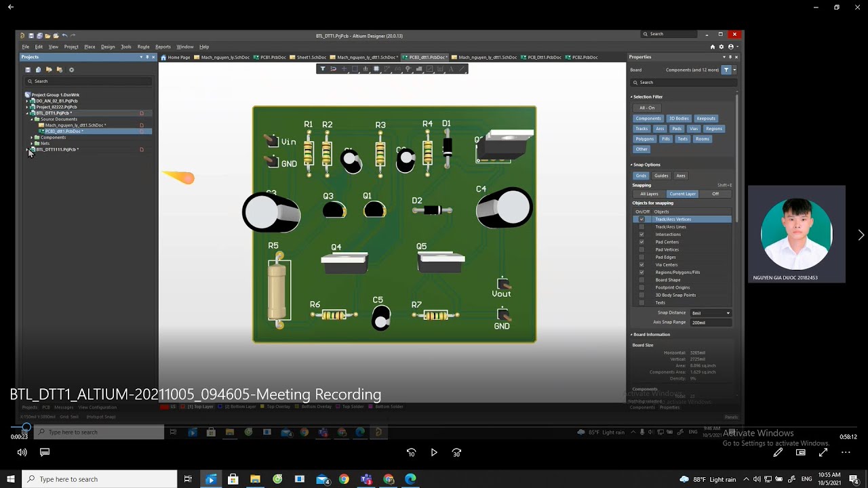Select the All Layers snapping option
Screen dimensions: 868x488
649,194
